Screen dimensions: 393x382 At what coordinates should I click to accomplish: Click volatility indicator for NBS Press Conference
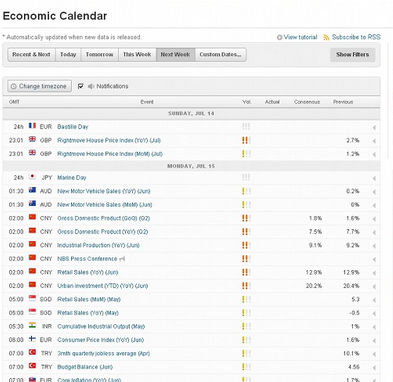[x=246, y=259]
